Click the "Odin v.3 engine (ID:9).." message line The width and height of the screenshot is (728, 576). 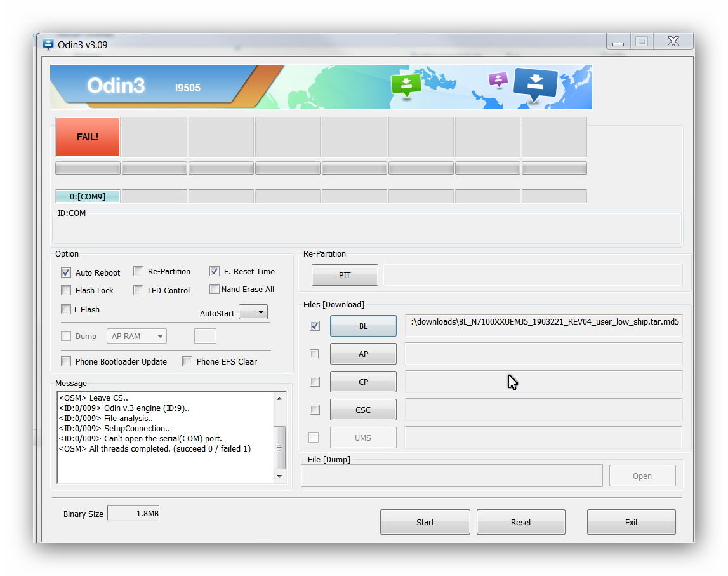click(x=124, y=408)
